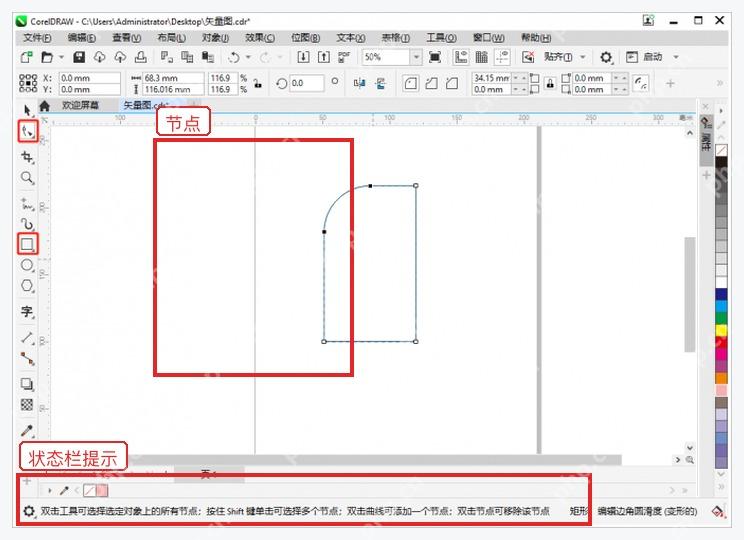Open the 对象 menu
Screen dimensions: 744x540
click(215, 37)
